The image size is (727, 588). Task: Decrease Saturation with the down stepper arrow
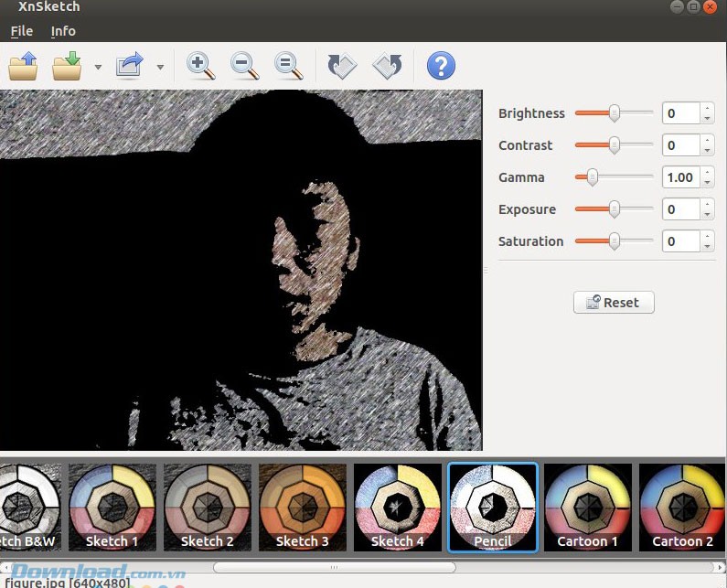point(707,246)
